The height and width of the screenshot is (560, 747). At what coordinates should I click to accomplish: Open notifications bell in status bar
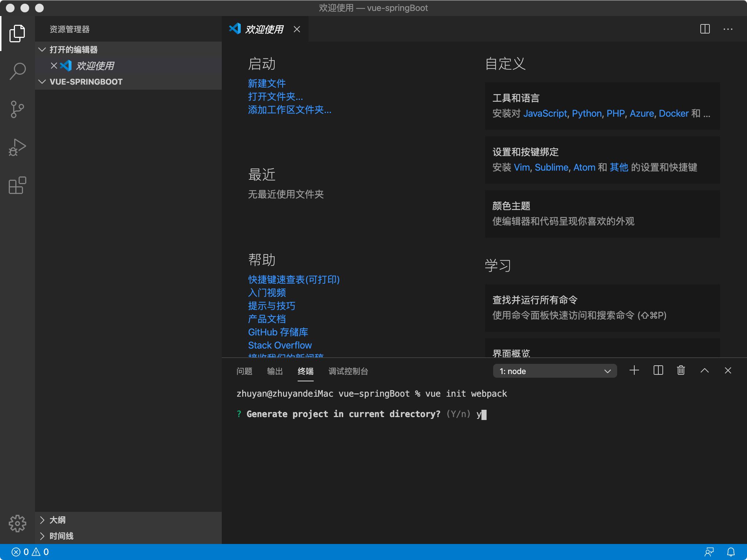point(731,552)
